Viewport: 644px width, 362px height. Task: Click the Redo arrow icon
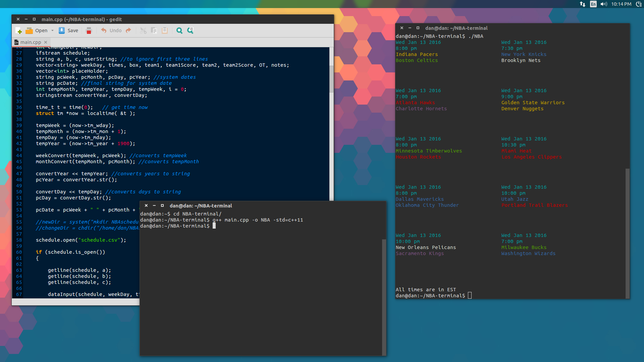128,31
